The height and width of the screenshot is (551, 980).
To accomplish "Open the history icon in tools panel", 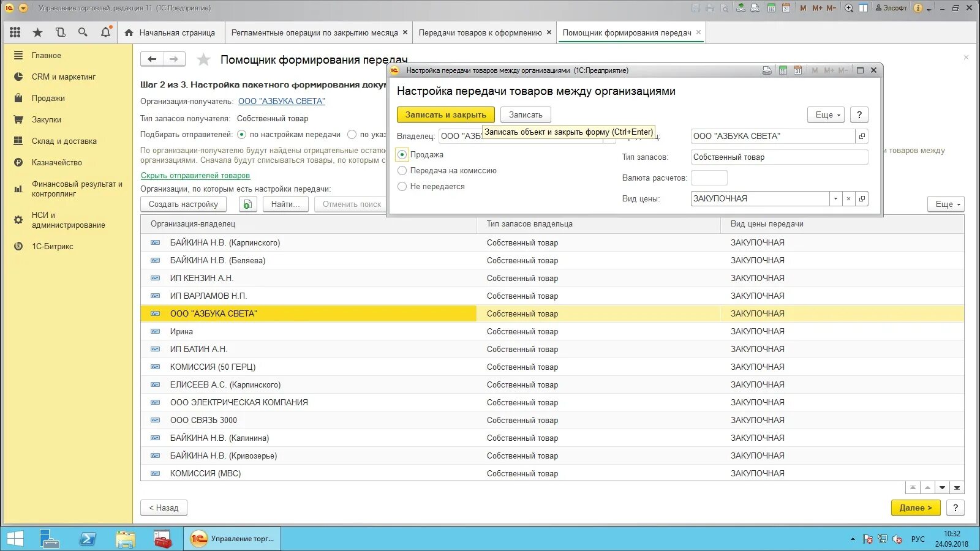I will point(60,32).
